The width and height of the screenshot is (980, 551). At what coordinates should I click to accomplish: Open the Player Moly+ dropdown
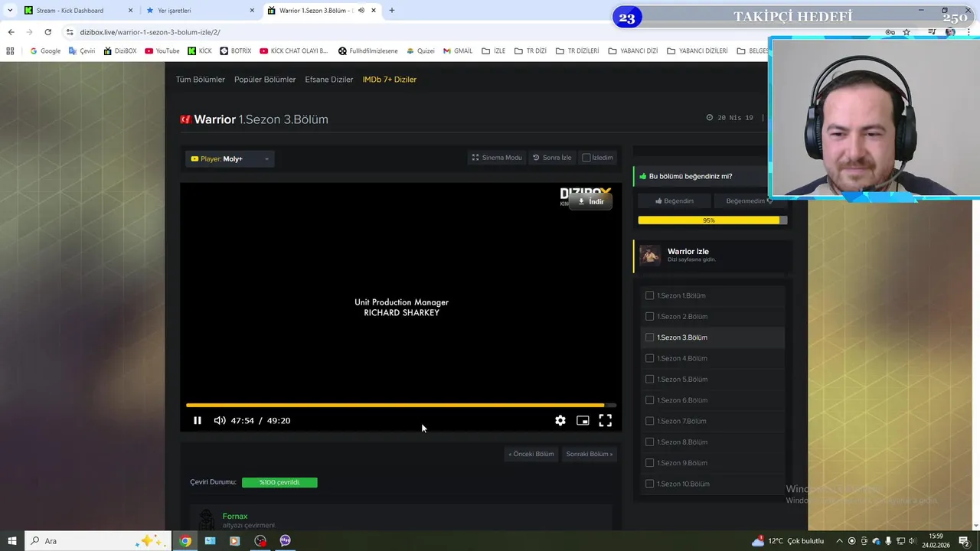coord(230,158)
